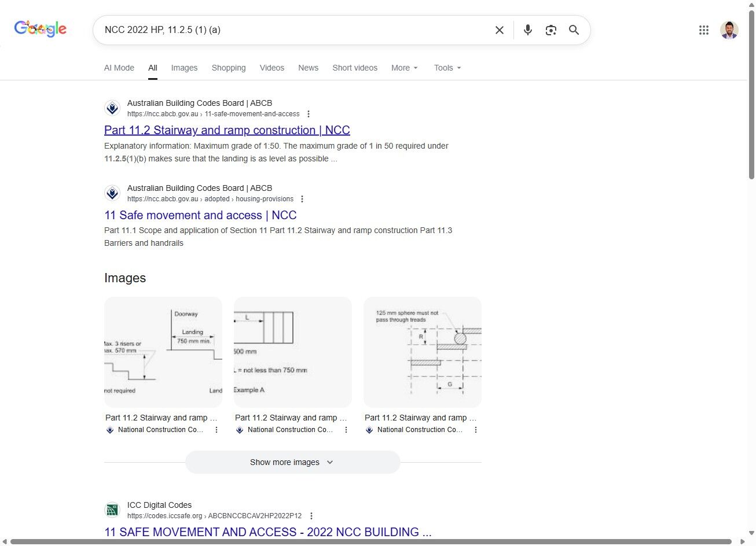Click source icon under second image result
This screenshot has width=756, height=546.
[240, 430]
